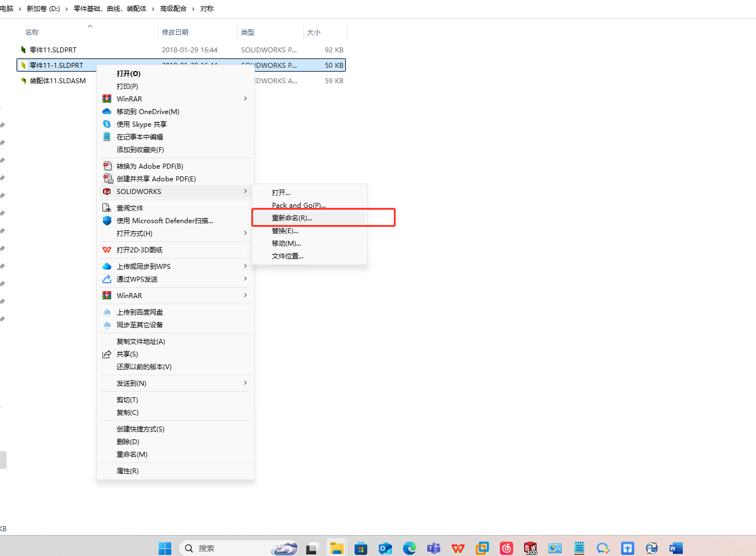Screen dimensions: 756x556
Task: Expand the WinRAR submenu arrow above 上传到百度网盘
Action: [245, 295]
